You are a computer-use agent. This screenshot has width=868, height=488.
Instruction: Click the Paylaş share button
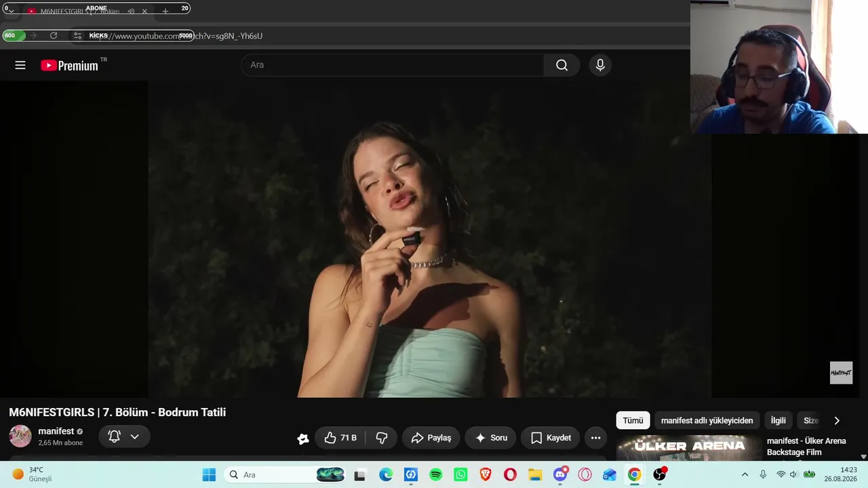click(x=431, y=438)
